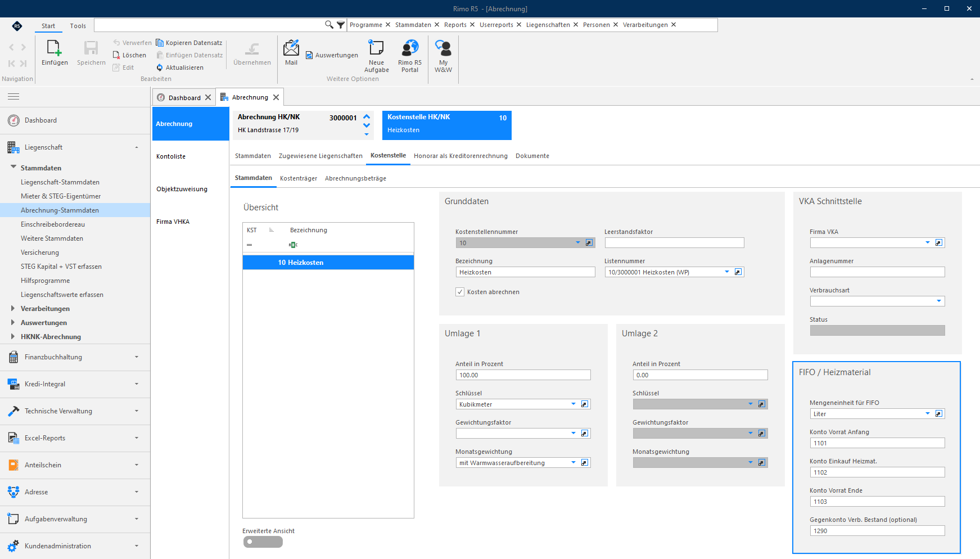Select Kontoliste in the left panel
Viewport: 980px width, 559px height.
(x=171, y=156)
